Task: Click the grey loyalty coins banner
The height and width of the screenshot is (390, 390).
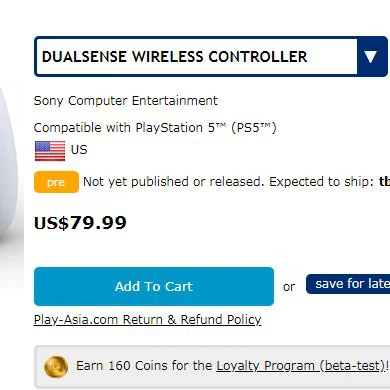Action: click(x=212, y=367)
